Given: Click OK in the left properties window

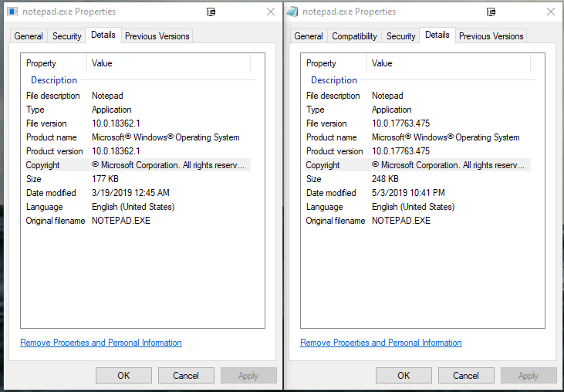Looking at the screenshot, I should [123, 376].
